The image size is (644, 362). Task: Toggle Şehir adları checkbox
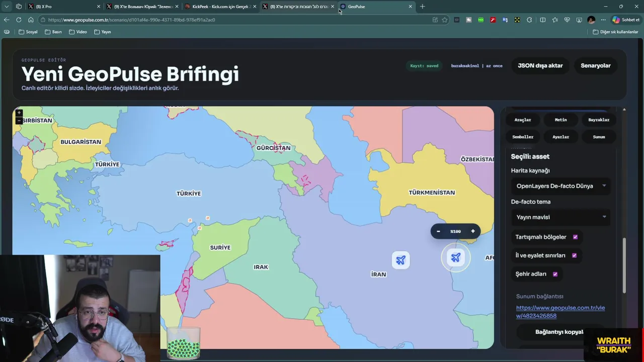(555, 274)
